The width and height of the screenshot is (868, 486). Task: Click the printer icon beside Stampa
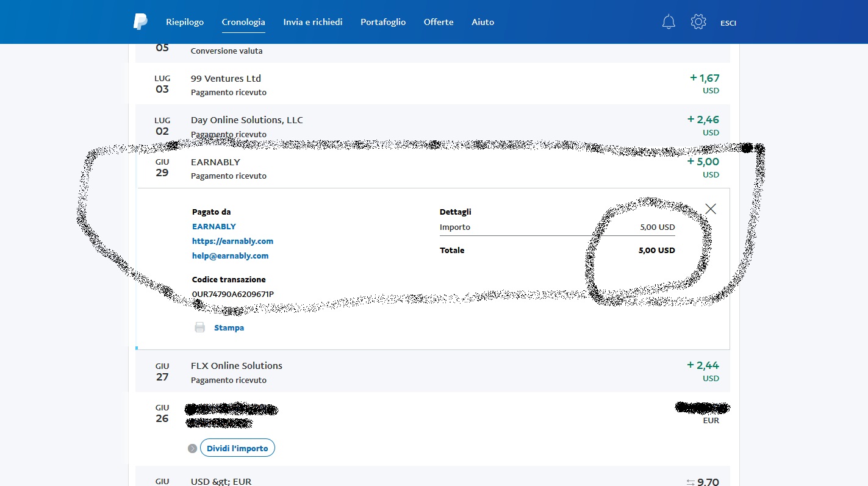click(199, 327)
